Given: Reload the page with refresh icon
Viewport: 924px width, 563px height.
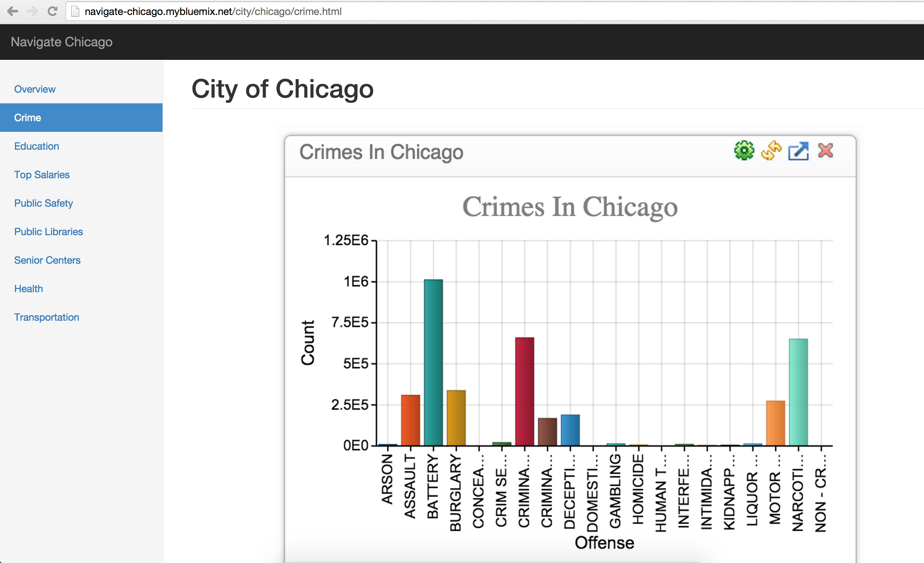Looking at the screenshot, I should (x=52, y=11).
